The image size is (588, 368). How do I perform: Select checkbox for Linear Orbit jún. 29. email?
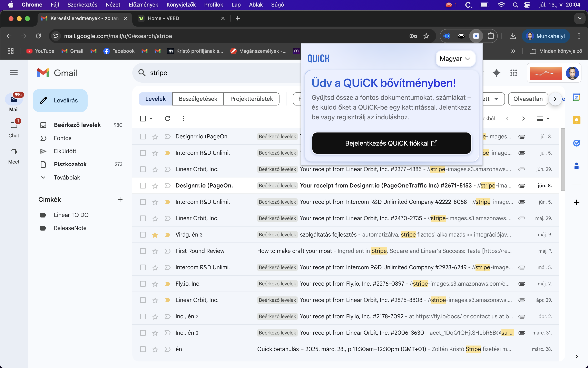[143, 169]
